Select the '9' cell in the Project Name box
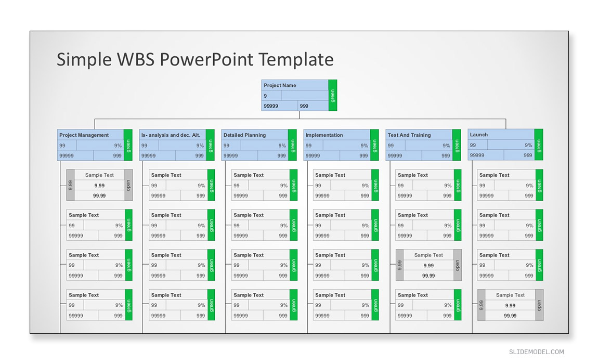Image resolution: width=598 pixels, height=364 pixels. pyautogui.click(x=271, y=95)
